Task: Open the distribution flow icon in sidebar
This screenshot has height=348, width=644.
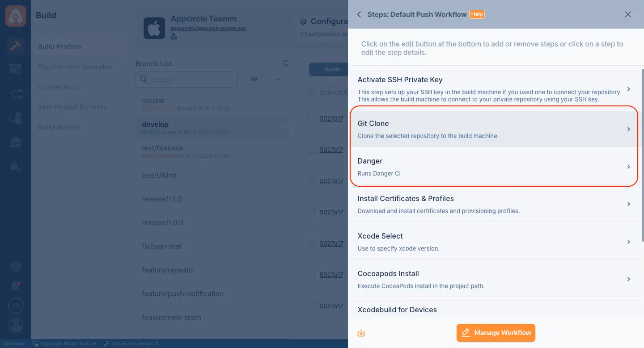Action: coord(16,94)
